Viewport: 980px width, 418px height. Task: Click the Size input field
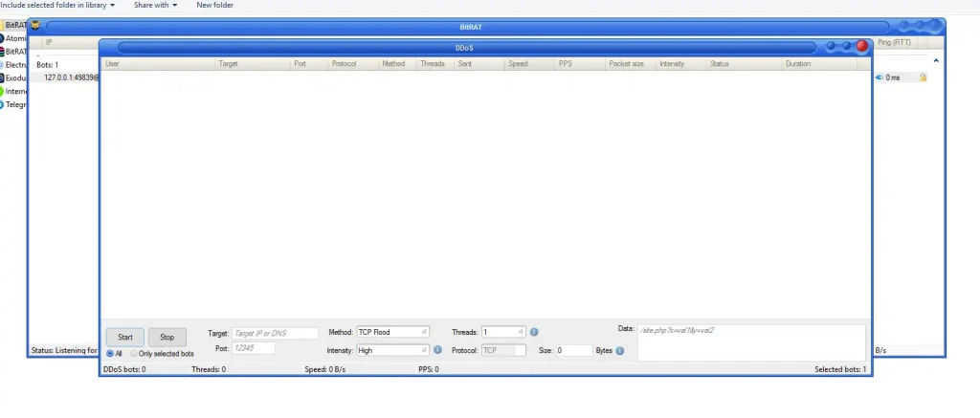click(573, 351)
